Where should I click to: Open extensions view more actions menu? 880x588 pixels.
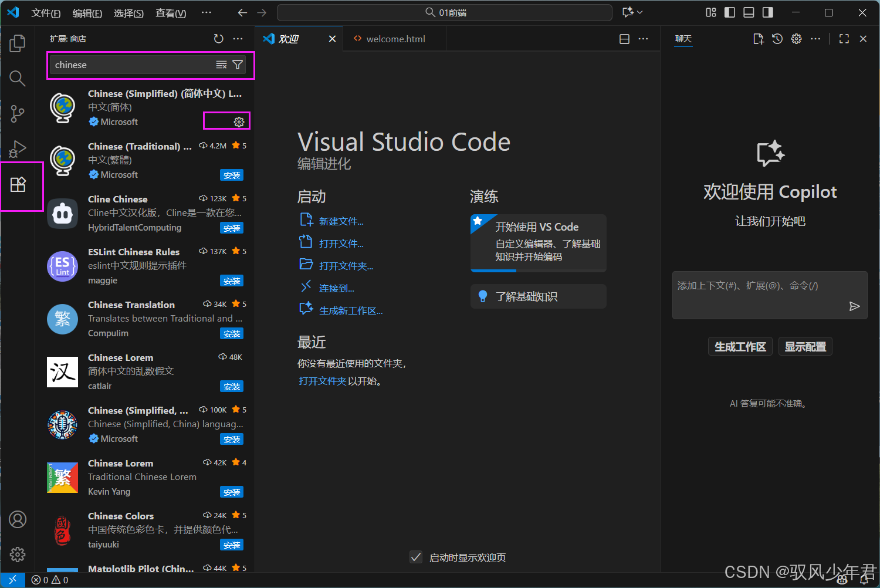(x=238, y=39)
